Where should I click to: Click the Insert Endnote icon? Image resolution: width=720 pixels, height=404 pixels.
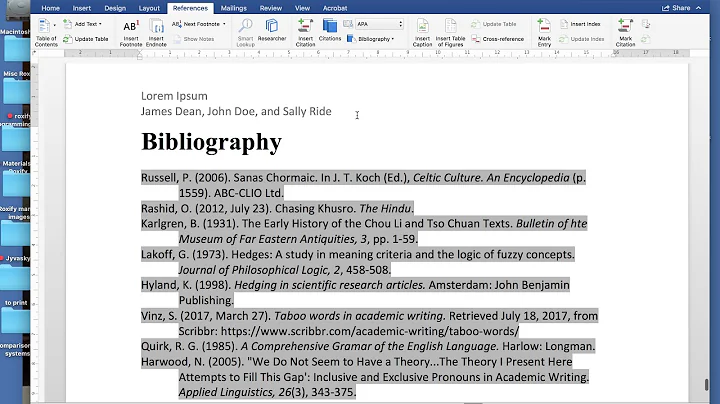(156, 27)
